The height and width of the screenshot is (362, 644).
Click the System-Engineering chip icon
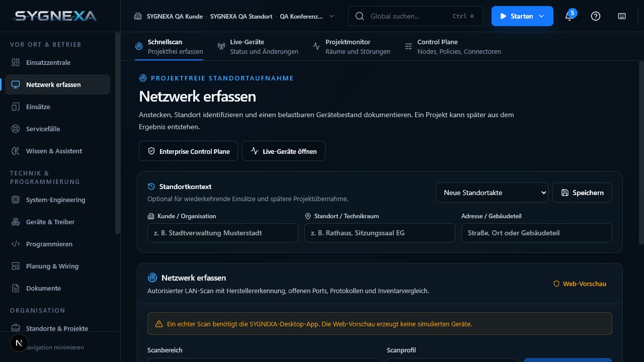[16, 200]
